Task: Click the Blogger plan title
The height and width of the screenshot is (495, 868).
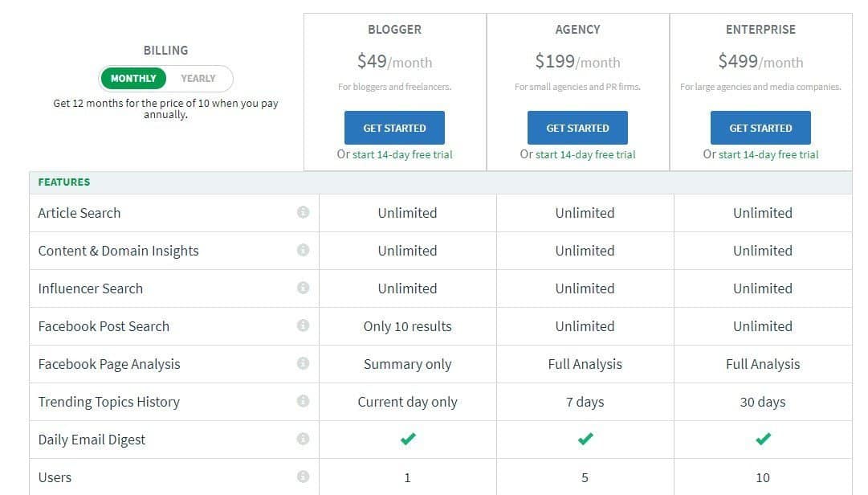Action: pyautogui.click(x=394, y=29)
